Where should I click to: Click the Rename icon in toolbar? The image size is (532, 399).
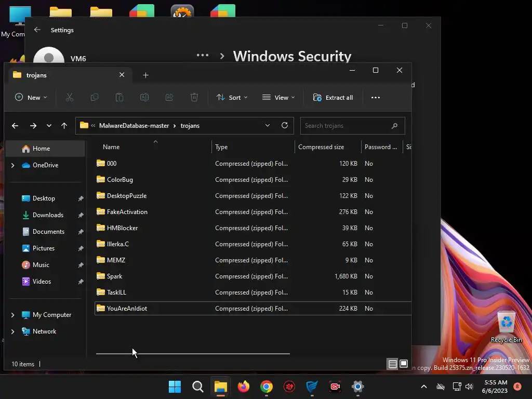(x=144, y=97)
